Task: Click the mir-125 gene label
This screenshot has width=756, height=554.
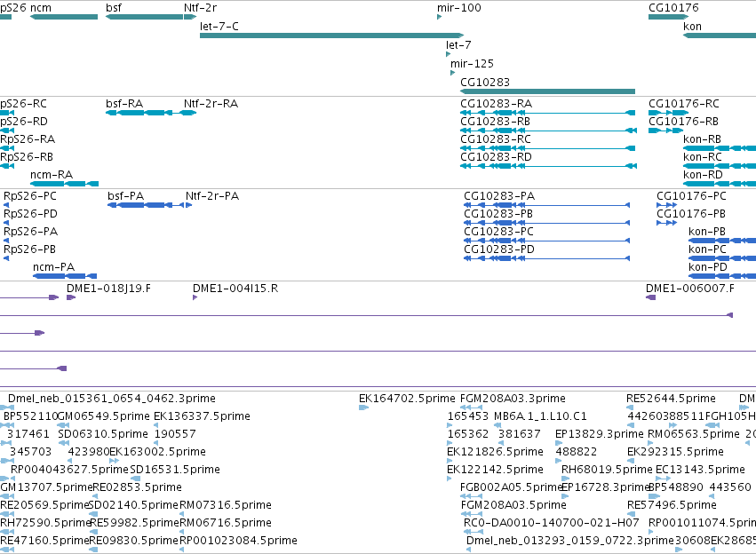Action: (x=472, y=64)
